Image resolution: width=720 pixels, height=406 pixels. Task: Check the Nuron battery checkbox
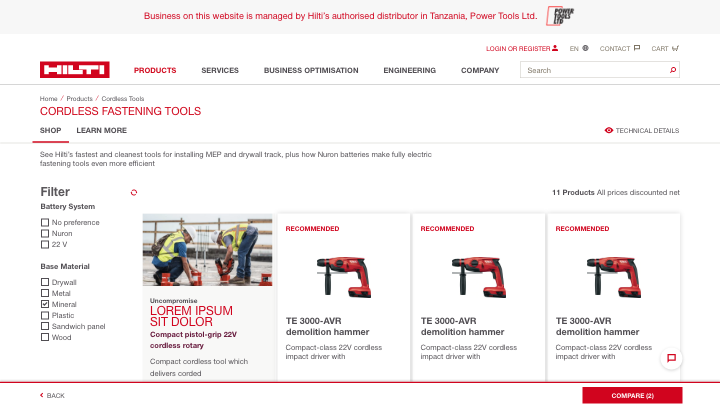point(44,233)
